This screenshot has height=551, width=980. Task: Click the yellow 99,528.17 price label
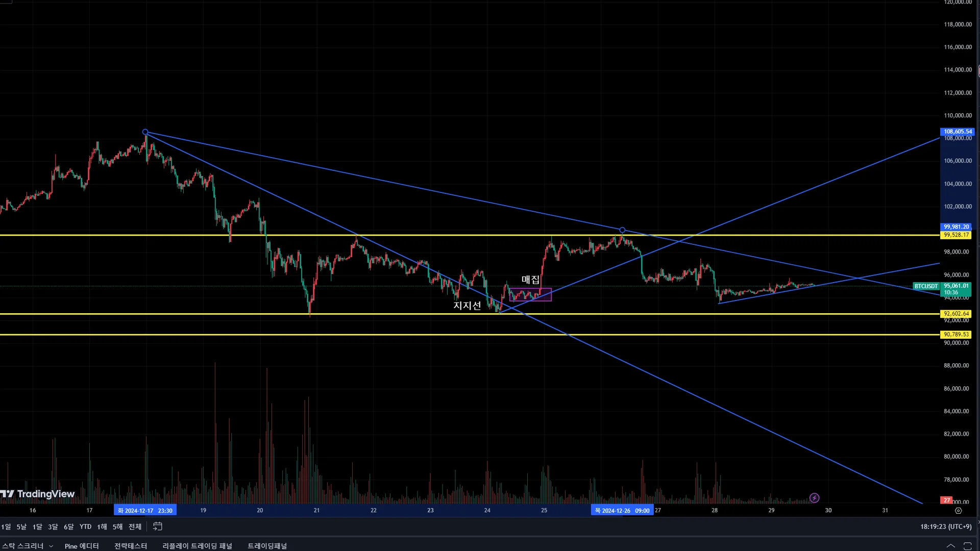[x=955, y=235]
